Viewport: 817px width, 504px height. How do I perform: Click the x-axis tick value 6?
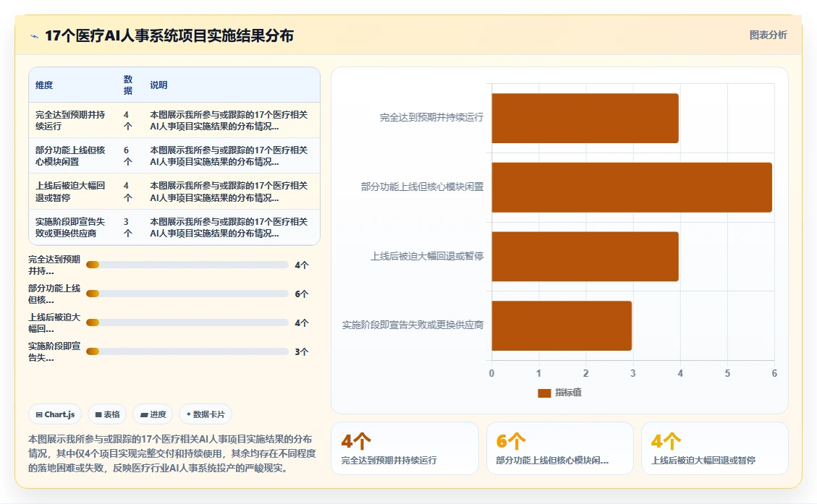[774, 373]
